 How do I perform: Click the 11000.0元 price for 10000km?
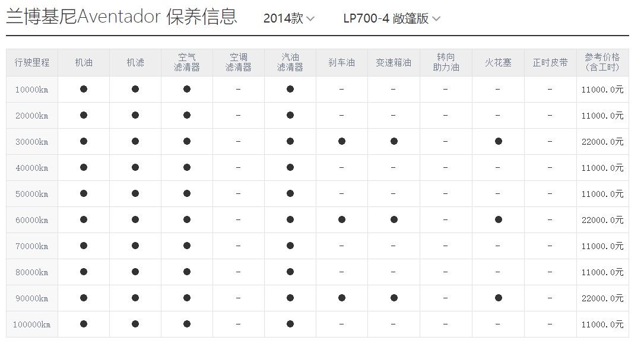click(602, 90)
